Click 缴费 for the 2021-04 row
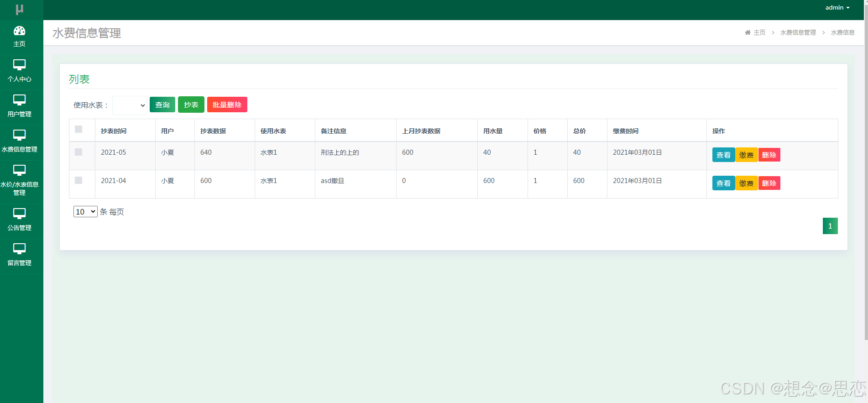The width and height of the screenshot is (868, 403). coord(747,183)
